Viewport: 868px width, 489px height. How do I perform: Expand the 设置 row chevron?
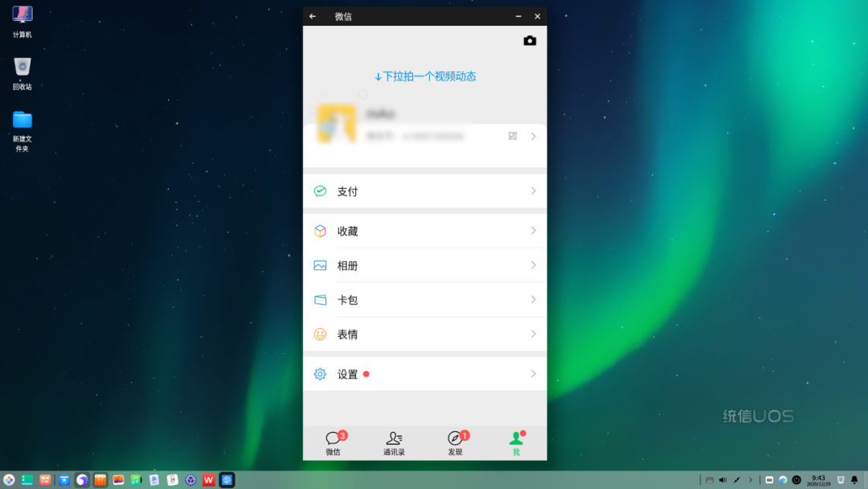(x=533, y=374)
